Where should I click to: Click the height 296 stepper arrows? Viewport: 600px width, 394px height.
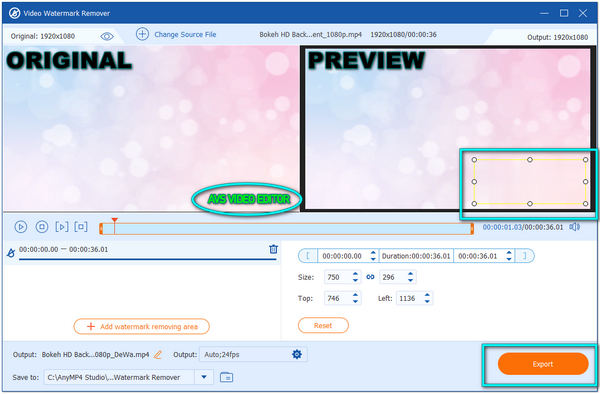click(411, 277)
